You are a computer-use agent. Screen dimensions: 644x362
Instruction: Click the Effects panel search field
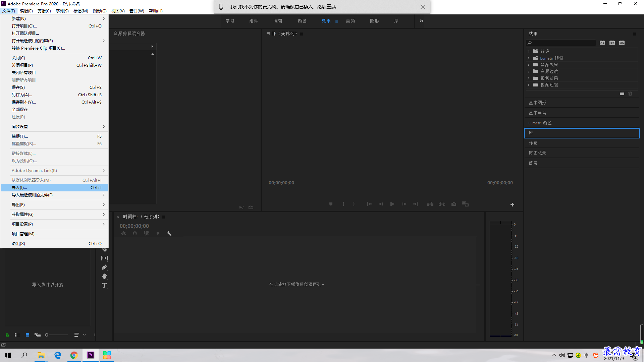click(x=561, y=43)
